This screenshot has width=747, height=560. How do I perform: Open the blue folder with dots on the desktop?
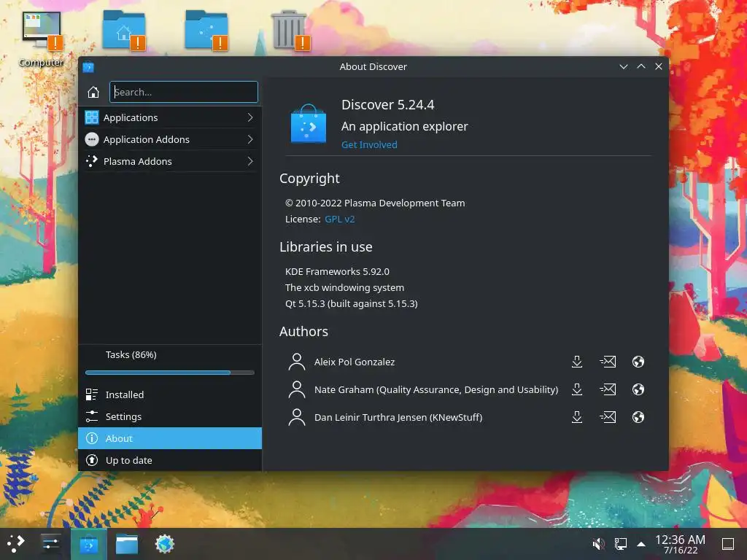(206, 30)
